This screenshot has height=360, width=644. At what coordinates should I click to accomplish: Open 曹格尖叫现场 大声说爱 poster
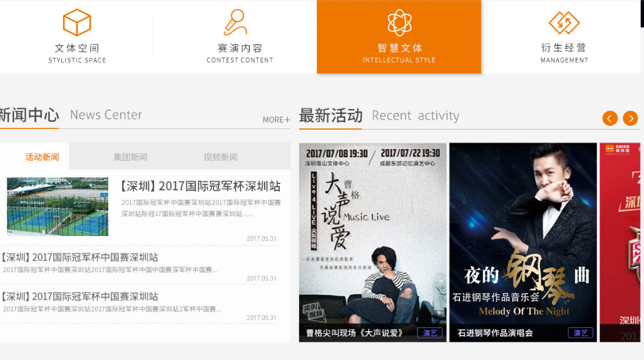pos(372,242)
